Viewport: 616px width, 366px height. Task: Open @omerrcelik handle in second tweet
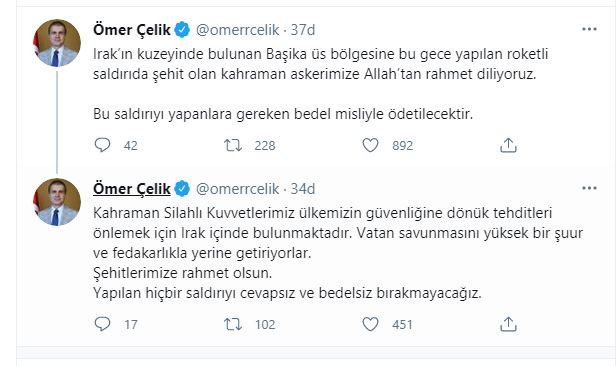[x=237, y=189]
